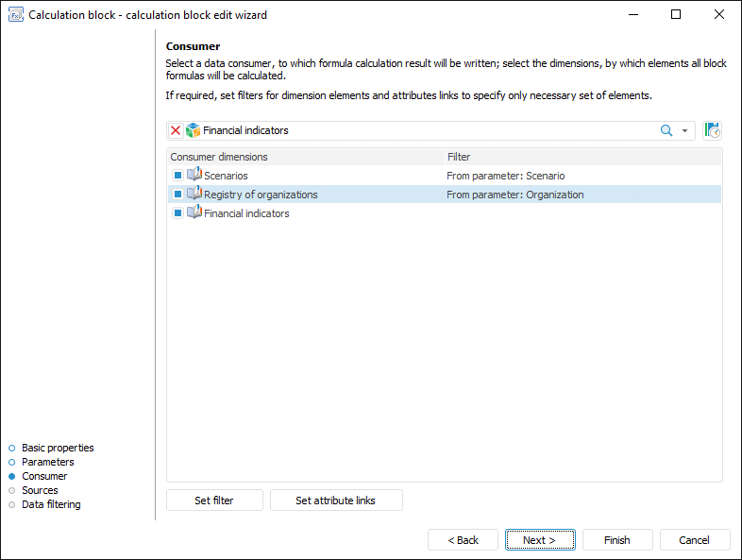The height and width of the screenshot is (560, 742).
Task: Toggle the Registry of organizations checkbox
Action: (x=177, y=195)
